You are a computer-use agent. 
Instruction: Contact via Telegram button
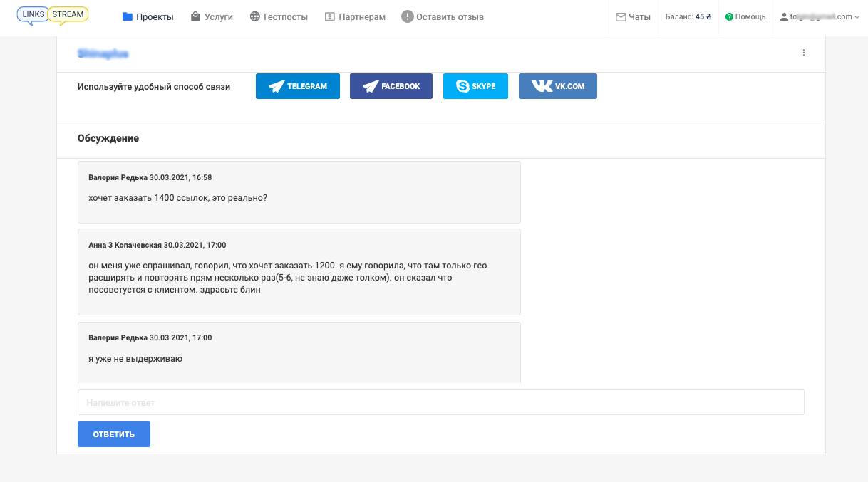pos(298,86)
